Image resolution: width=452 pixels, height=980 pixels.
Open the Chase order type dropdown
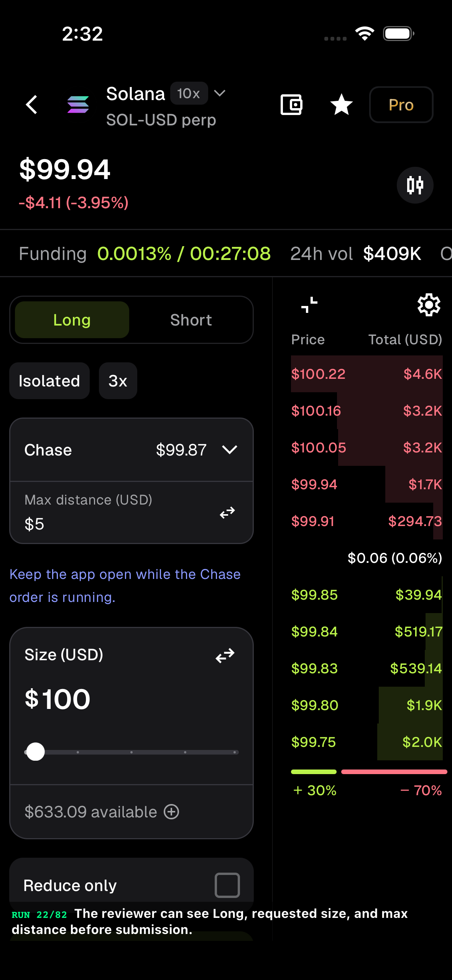click(131, 450)
